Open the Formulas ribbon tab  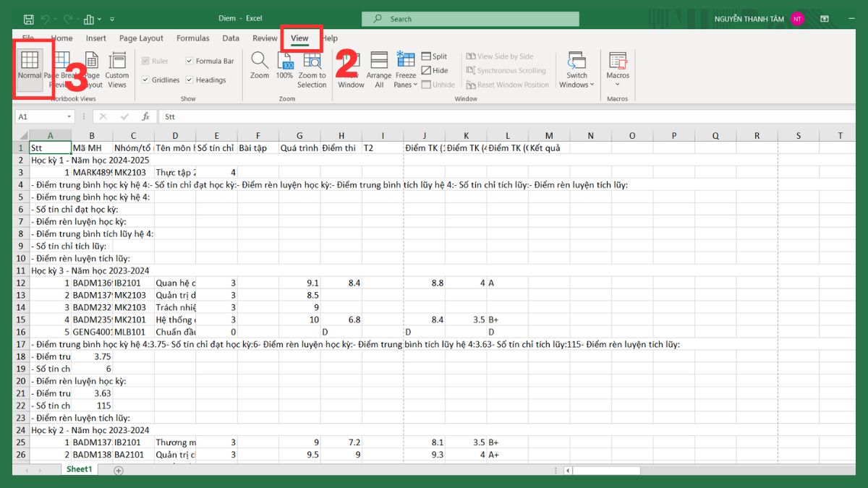tap(192, 38)
